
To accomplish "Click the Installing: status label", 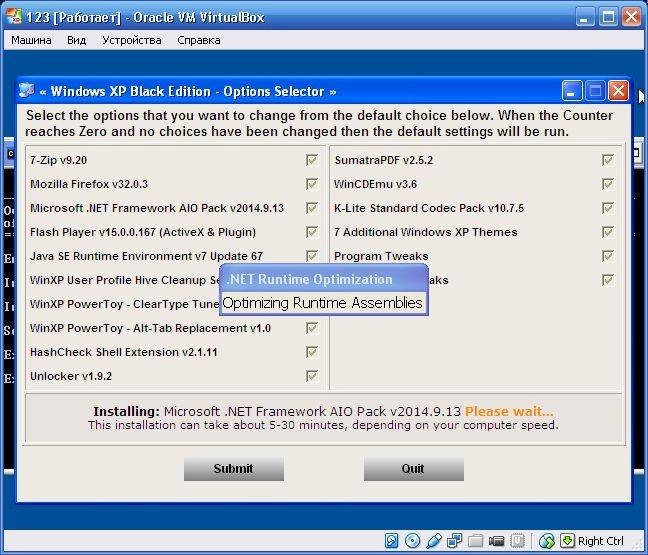I will (x=126, y=412).
